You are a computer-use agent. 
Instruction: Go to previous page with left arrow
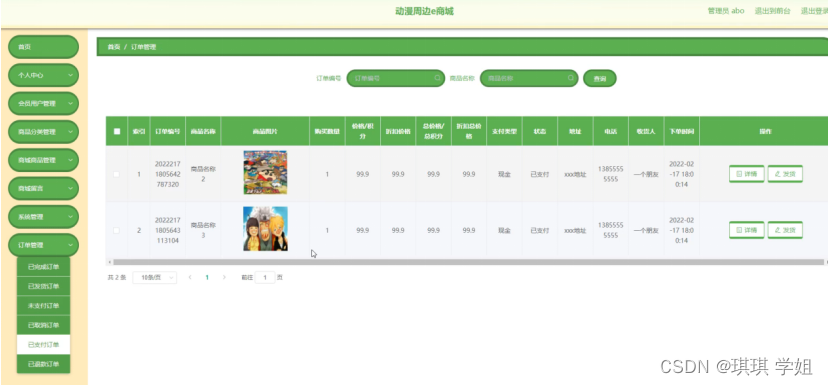tap(190, 277)
